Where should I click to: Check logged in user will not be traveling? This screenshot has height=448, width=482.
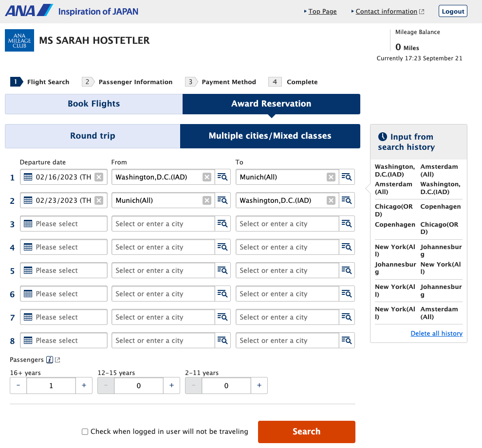point(85,432)
